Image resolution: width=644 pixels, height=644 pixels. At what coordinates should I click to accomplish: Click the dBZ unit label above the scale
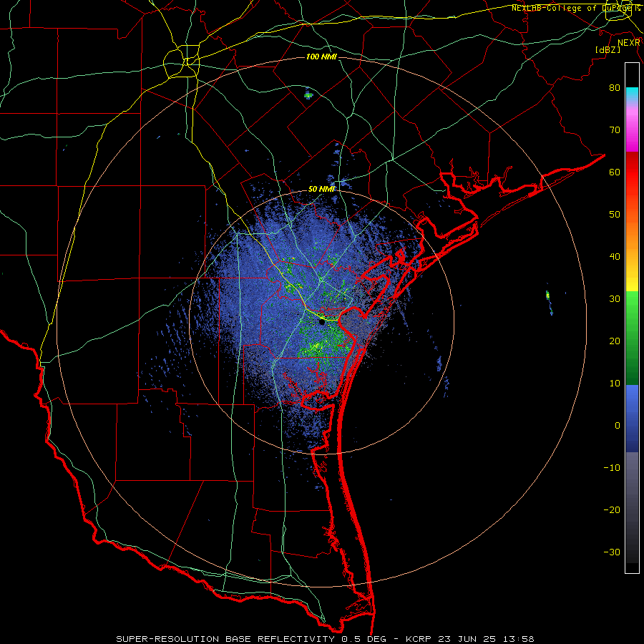click(x=608, y=49)
